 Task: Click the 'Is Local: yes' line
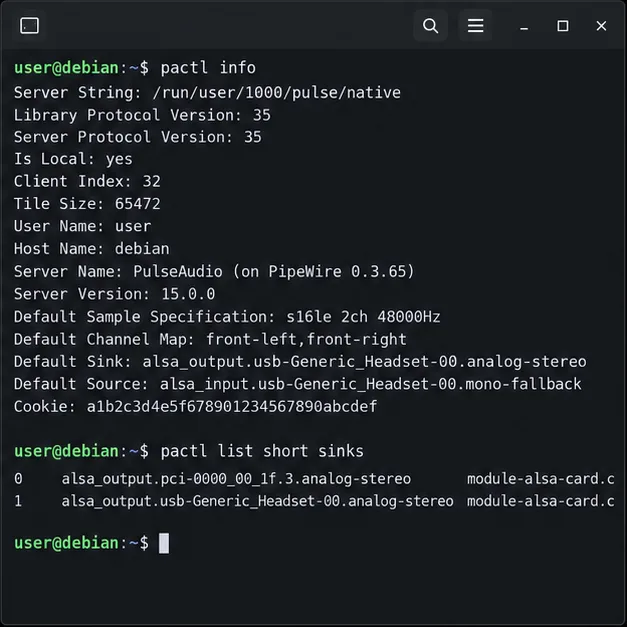pos(73,159)
